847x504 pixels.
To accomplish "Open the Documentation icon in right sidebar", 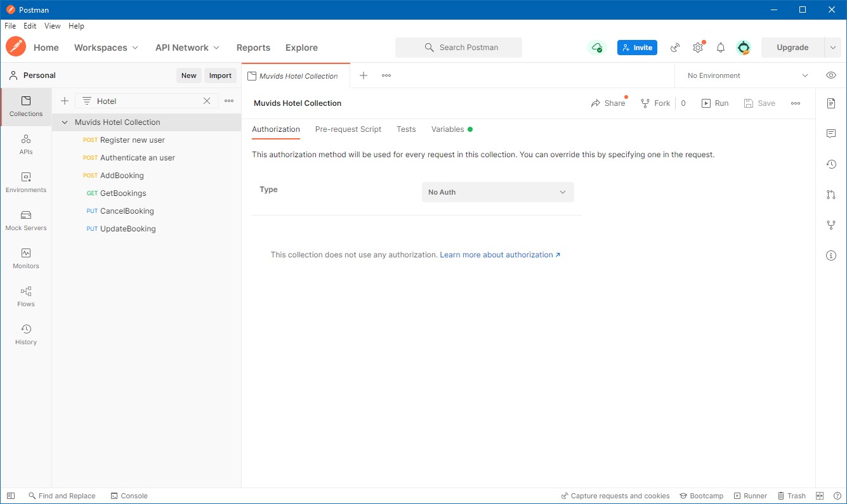I will (831, 103).
